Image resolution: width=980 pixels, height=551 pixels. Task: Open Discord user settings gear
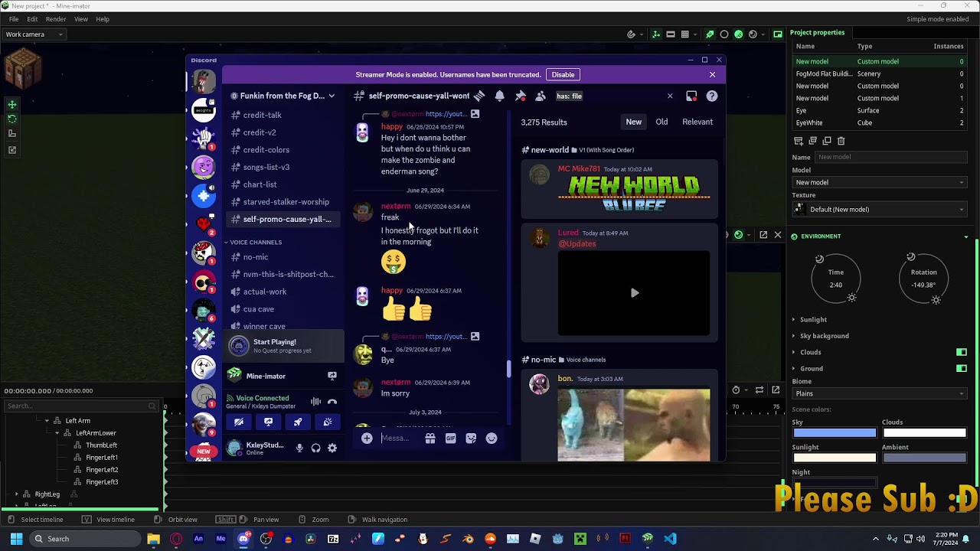(x=332, y=448)
